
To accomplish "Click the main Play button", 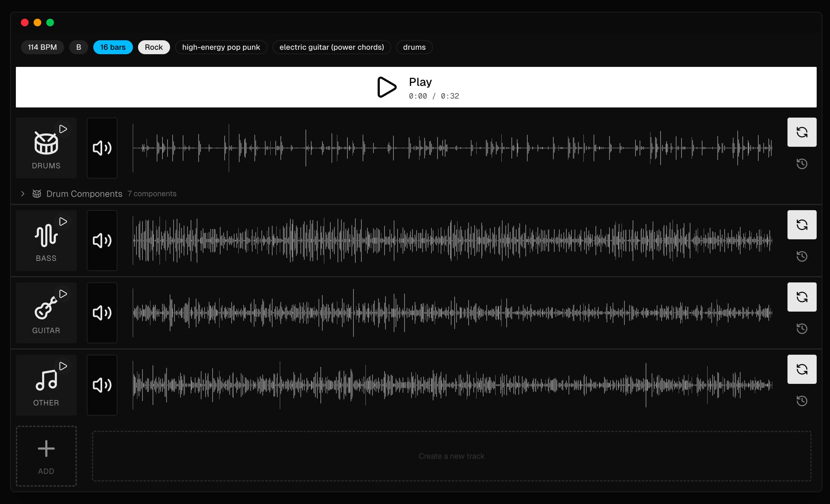I will (416, 87).
